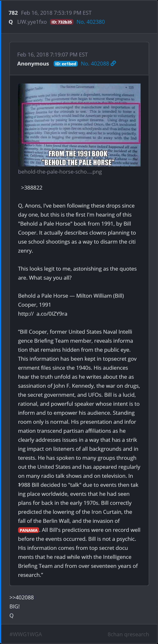This screenshot has height=644, width=158.
Task: Click the quoted post's 7:19:07 PM timestamp
Action: click(x=52, y=54)
